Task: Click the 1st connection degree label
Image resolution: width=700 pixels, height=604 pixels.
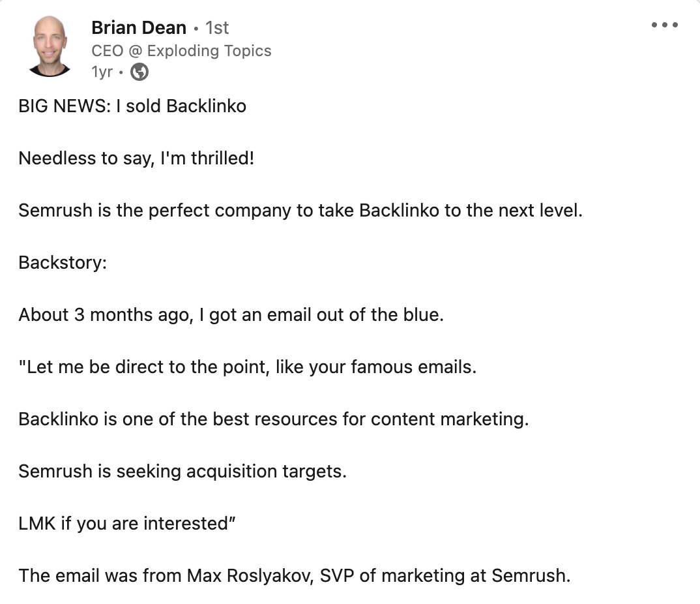Action: pyautogui.click(x=217, y=28)
